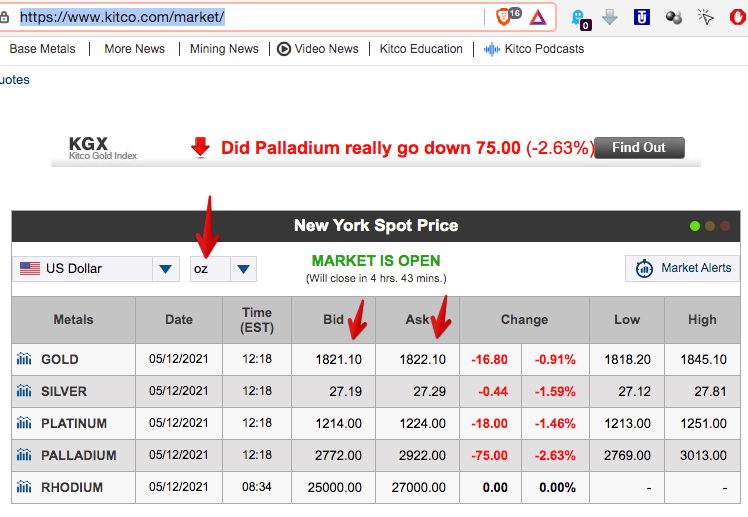Open PALLADIUM chart icon
This screenshot has width=748, height=517.
click(x=24, y=455)
